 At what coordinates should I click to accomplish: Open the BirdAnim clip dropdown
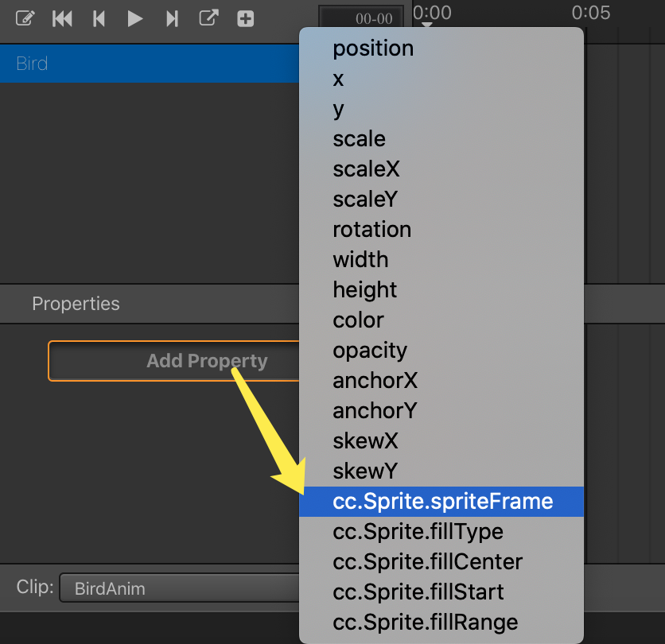(180, 588)
